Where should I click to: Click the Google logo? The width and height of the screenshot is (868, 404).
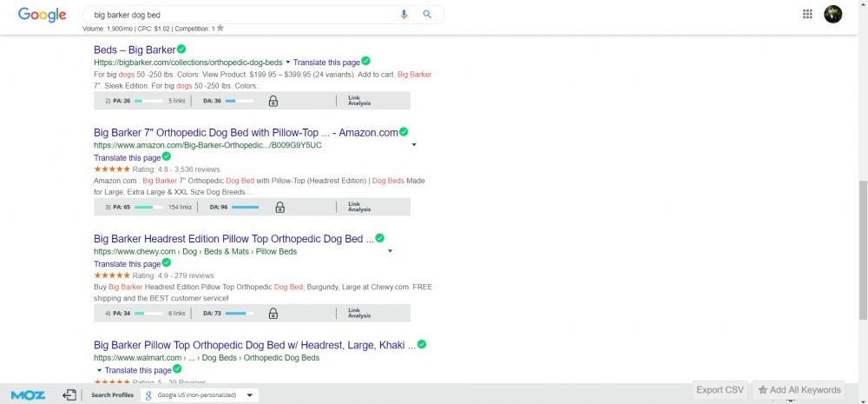point(42,15)
